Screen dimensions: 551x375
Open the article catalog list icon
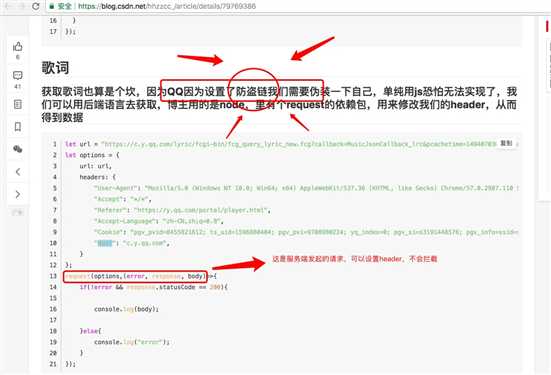pyautogui.click(x=18, y=104)
